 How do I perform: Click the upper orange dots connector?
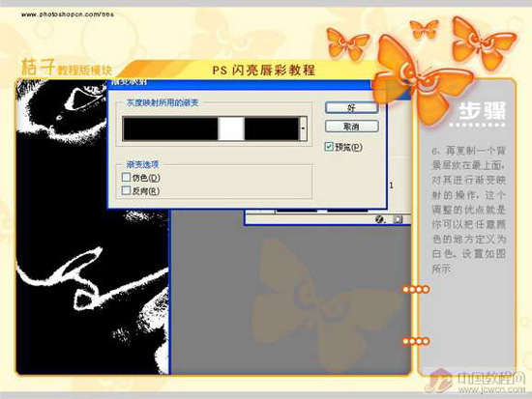(x=416, y=290)
